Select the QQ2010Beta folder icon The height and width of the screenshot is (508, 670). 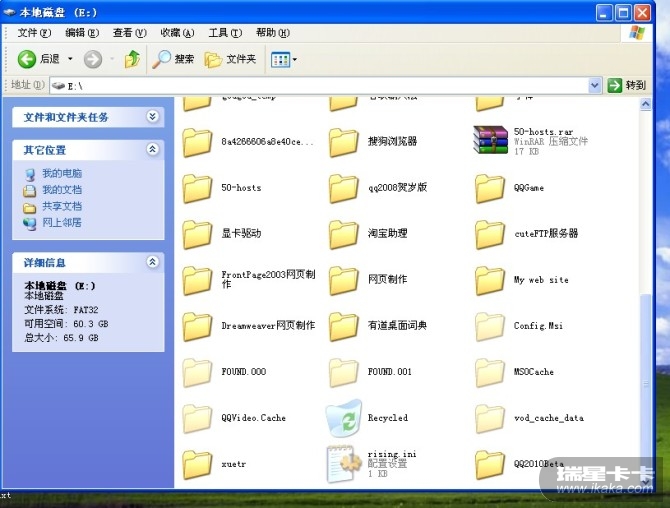coord(490,465)
